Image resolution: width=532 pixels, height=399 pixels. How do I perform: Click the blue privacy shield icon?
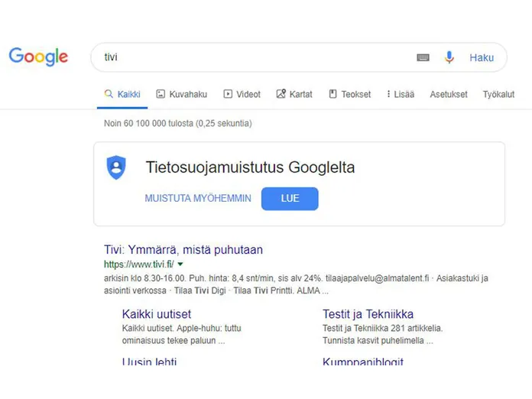click(x=116, y=167)
